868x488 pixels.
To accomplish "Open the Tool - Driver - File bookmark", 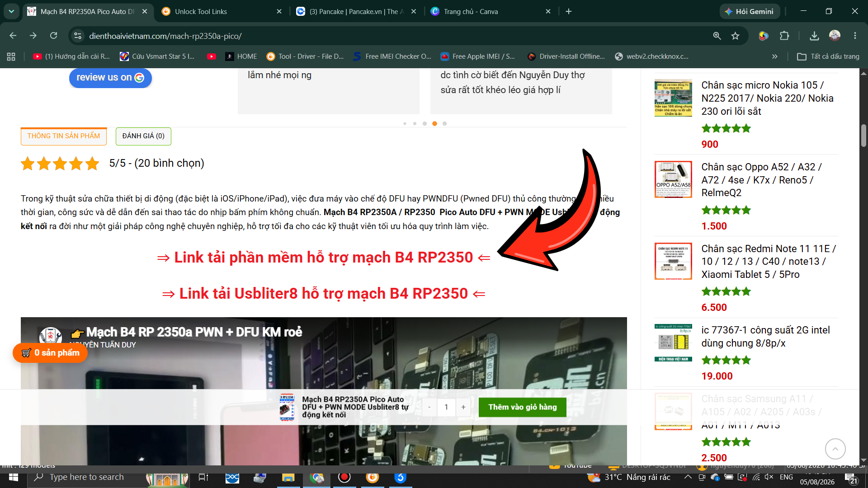I will (305, 56).
